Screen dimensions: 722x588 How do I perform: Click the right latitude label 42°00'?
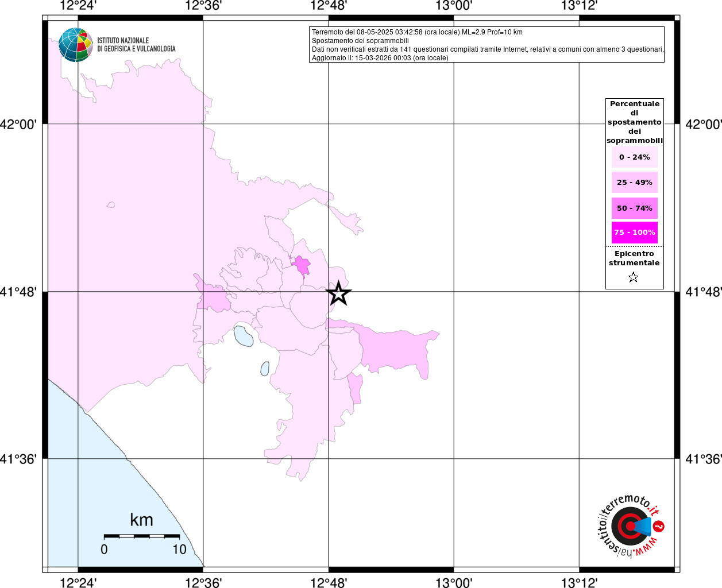(x=704, y=124)
